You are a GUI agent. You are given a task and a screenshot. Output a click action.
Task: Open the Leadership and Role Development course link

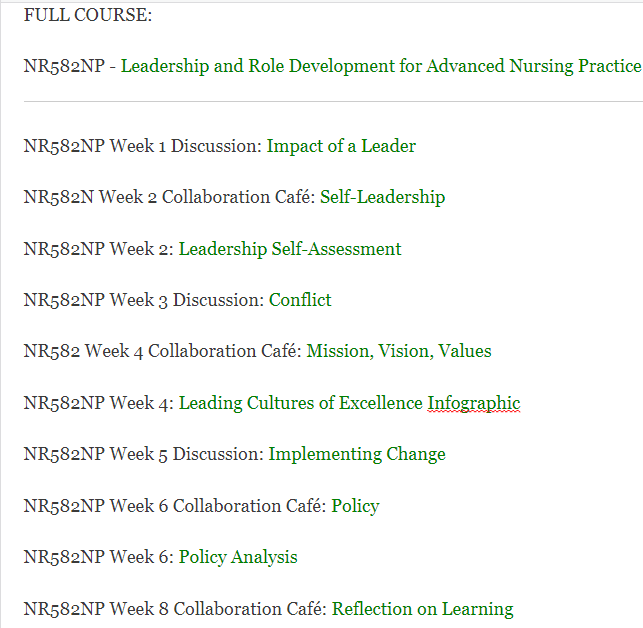[x=380, y=66]
